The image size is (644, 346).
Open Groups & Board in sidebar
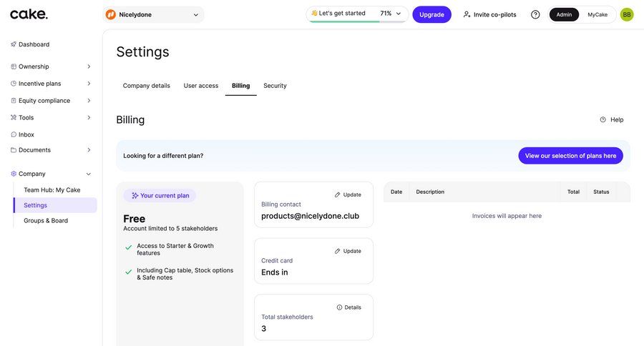(x=46, y=221)
